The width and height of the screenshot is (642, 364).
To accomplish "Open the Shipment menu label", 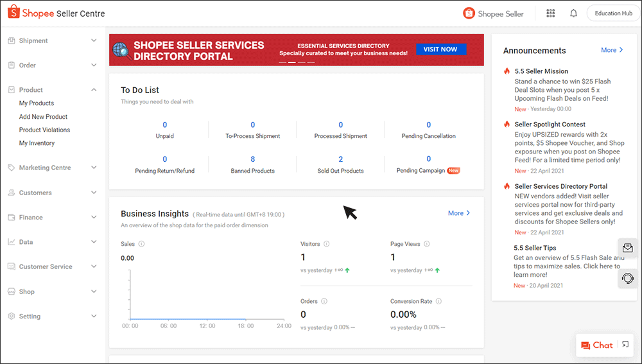I will pos(33,40).
